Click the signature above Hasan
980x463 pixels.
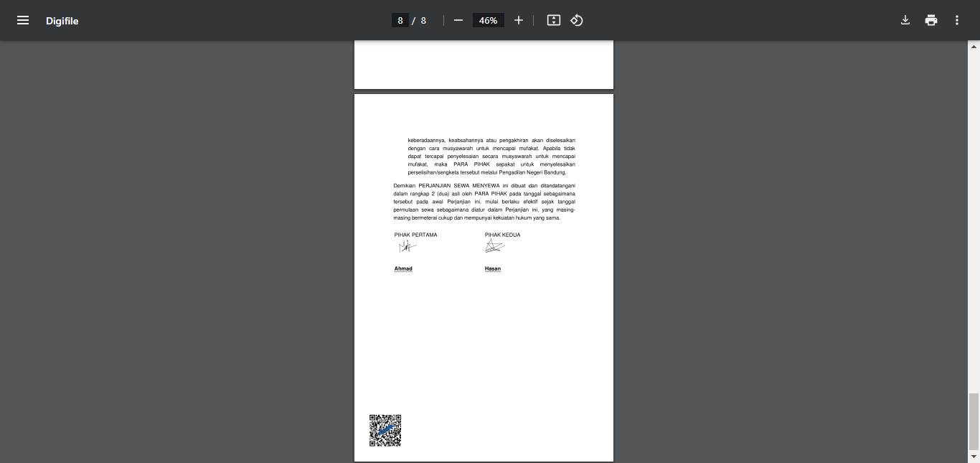tap(494, 246)
